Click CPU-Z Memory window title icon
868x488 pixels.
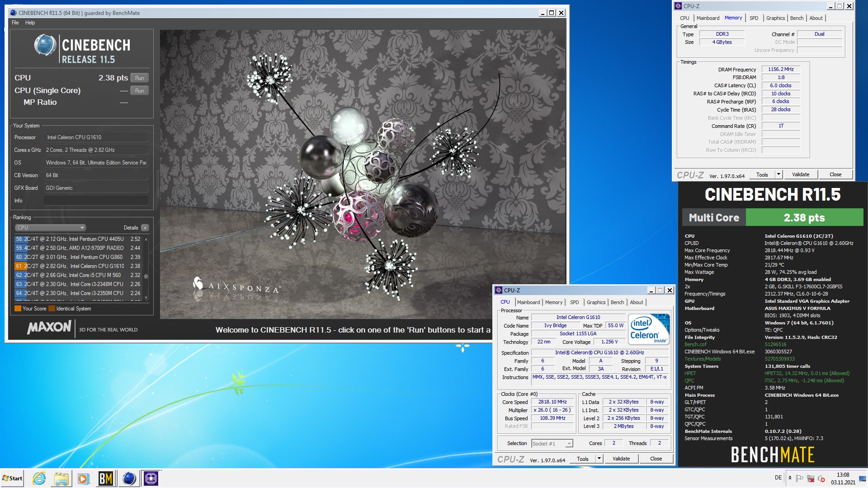click(678, 6)
